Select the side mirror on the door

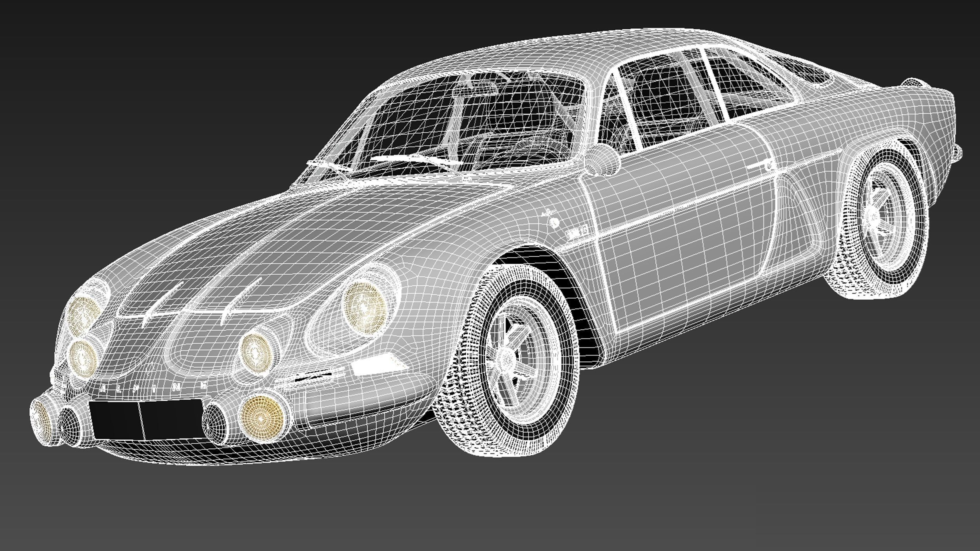tap(602, 160)
